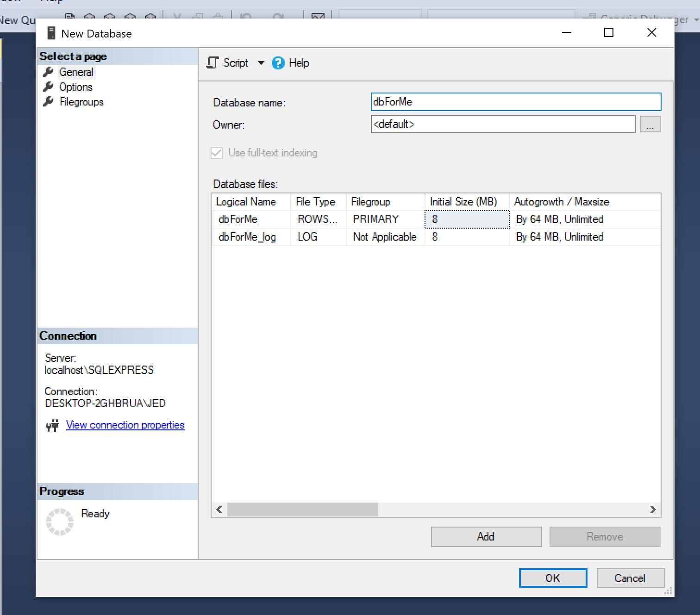Click the New Database dialog title icon
Image resolution: width=700 pixels, height=615 pixels.
[51, 32]
